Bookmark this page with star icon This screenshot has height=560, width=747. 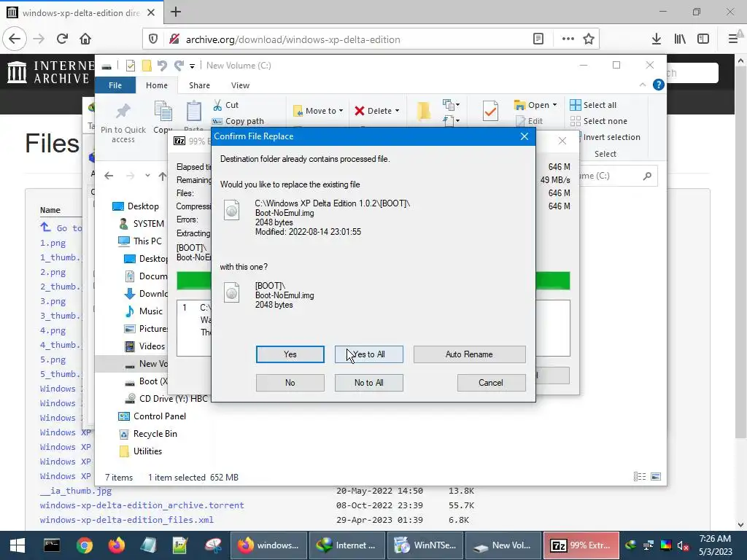[589, 39]
